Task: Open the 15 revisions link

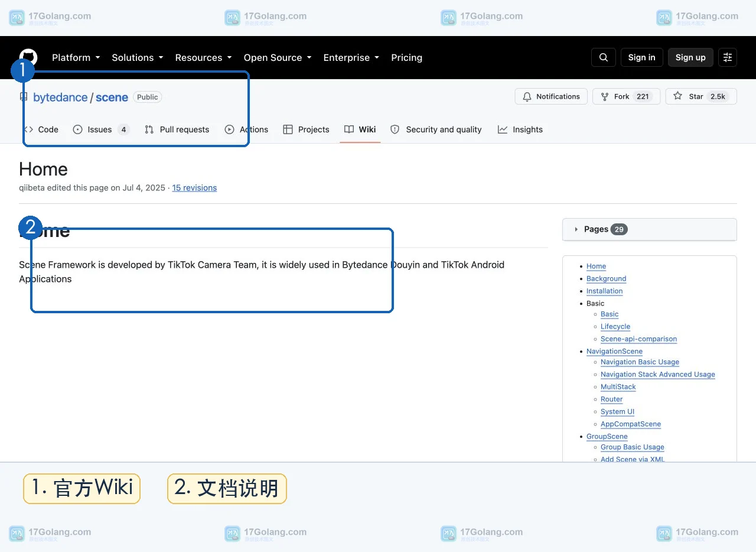Action: point(194,188)
